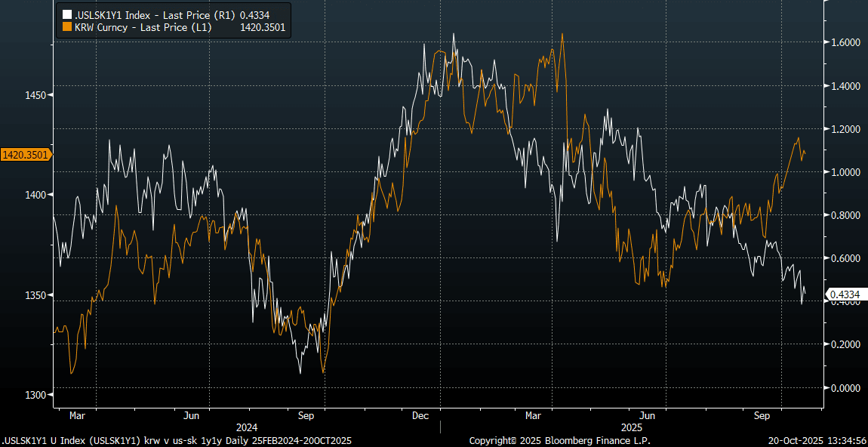The image size is (868, 447).
Task: Click the orange KRW Curncy legend swatch
Action: point(67,27)
